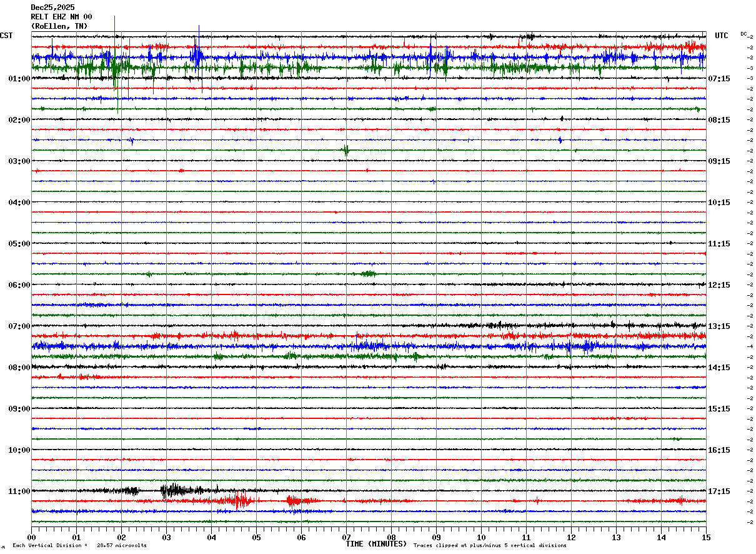This screenshot has height=554, width=756.
Task: Click the UTC timezone label
Action: 722,36
